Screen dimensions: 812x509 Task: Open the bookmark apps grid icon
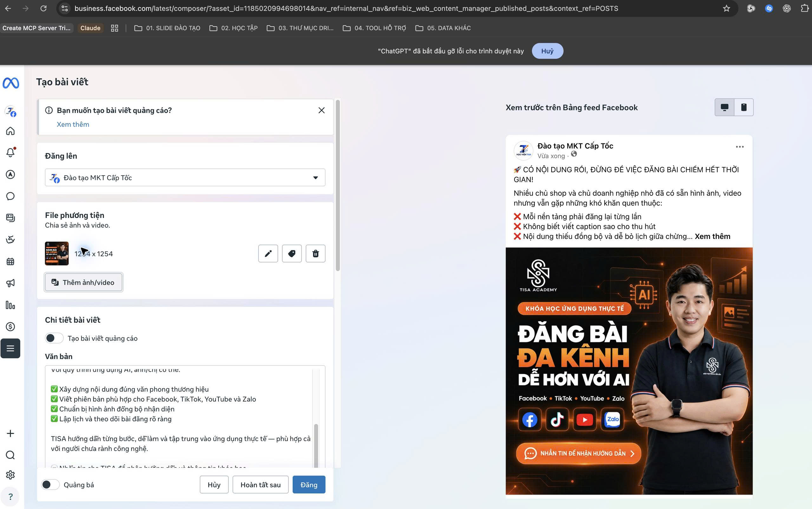(115, 28)
